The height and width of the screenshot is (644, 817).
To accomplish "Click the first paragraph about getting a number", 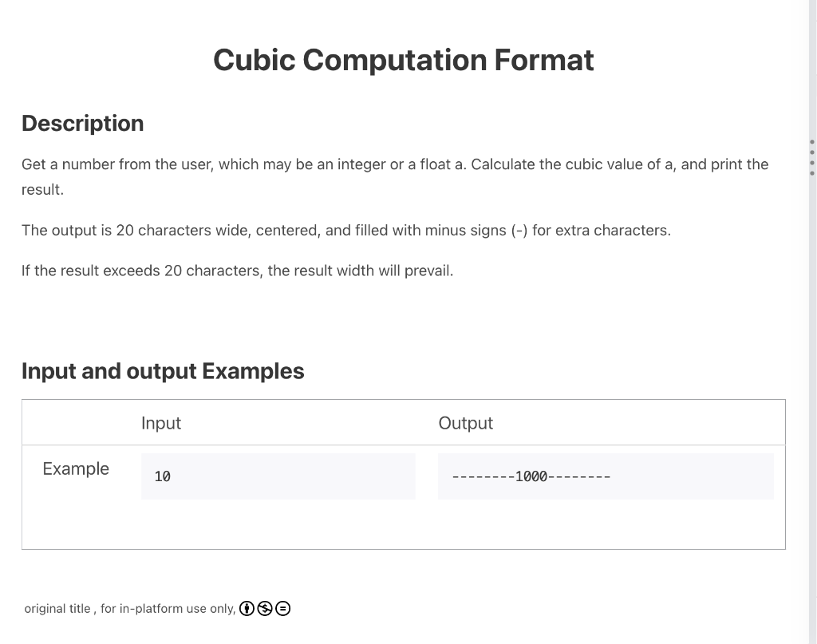I will click(395, 176).
